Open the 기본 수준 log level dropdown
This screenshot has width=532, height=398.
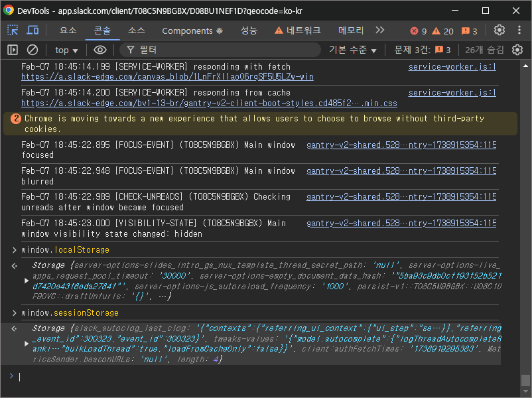click(x=353, y=50)
